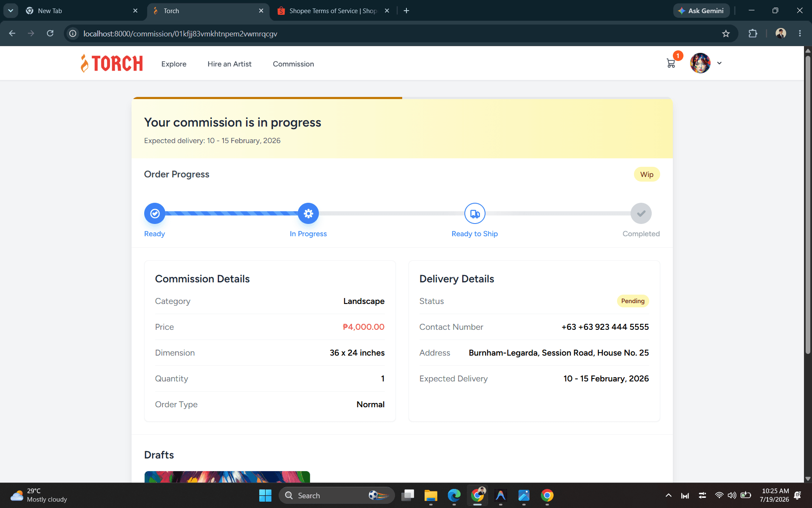Click the Ready step checkmark icon
812x508 pixels.
155,213
